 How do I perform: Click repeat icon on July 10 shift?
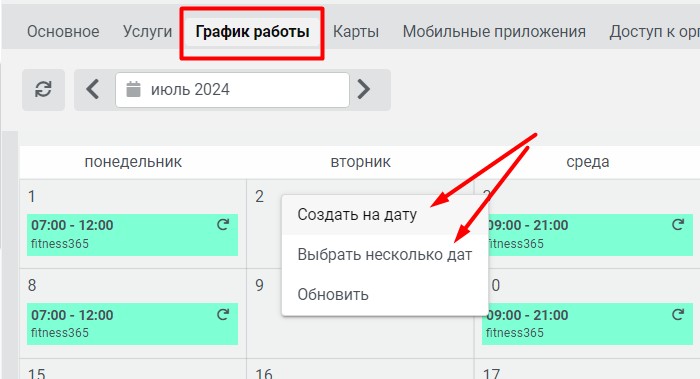point(678,315)
